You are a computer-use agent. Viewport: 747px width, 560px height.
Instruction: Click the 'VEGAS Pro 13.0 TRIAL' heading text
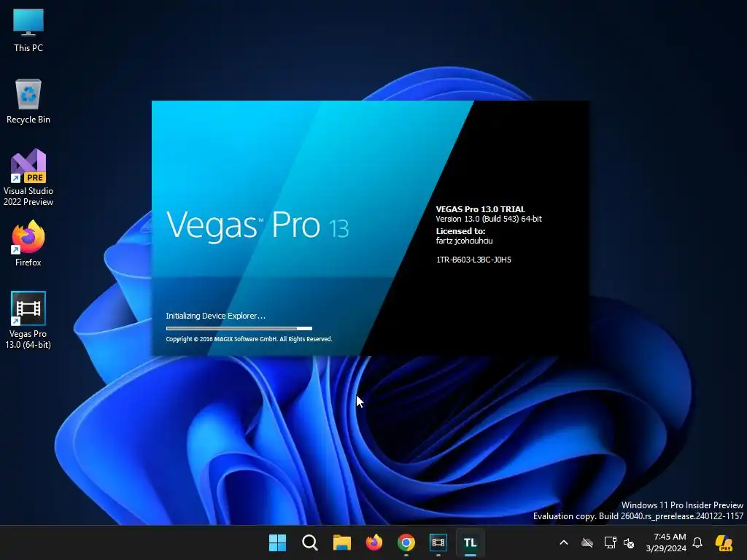[480, 209]
